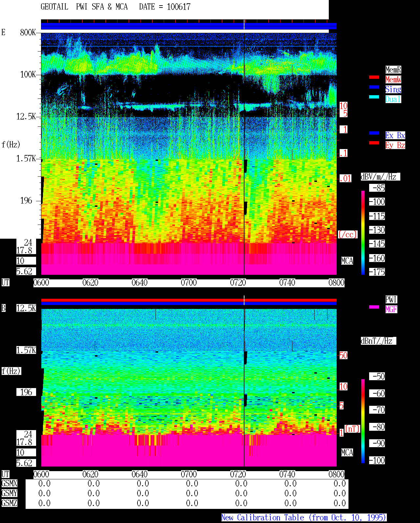
Task: Click the [/cc] density axis label
Action: pyautogui.click(x=348, y=234)
